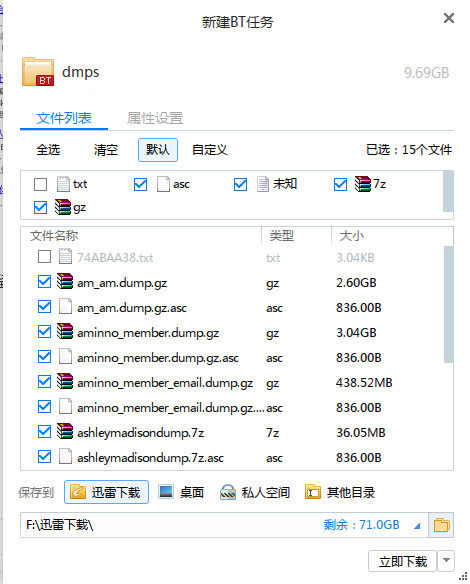Check the 74ABAA38.txt file checkbox
This screenshot has width=470, height=584.
pos(44,257)
